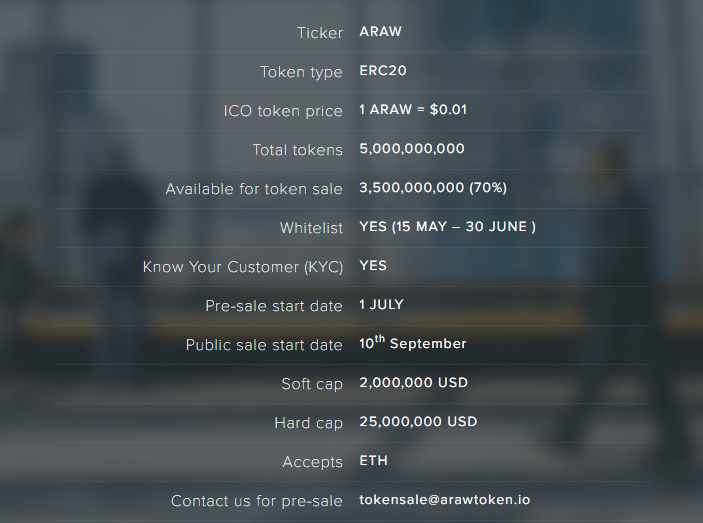The height and width of the screenshot is (523, 703).
Task: Select the ARAW ticker value
Action: (380, 32)
